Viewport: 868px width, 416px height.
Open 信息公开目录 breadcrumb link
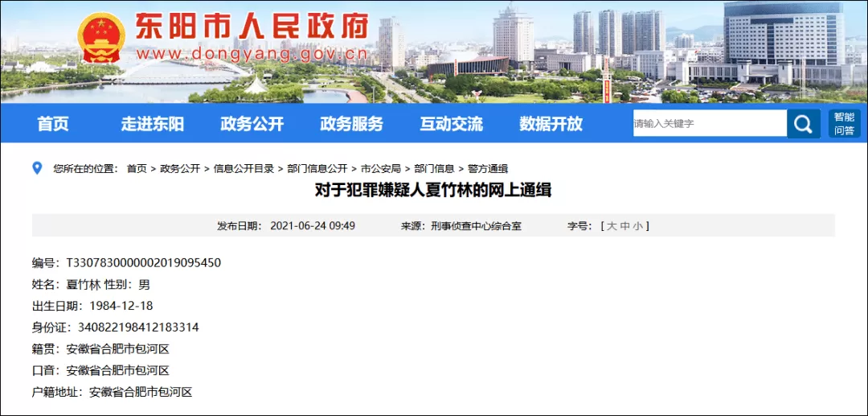pos(244,169)
